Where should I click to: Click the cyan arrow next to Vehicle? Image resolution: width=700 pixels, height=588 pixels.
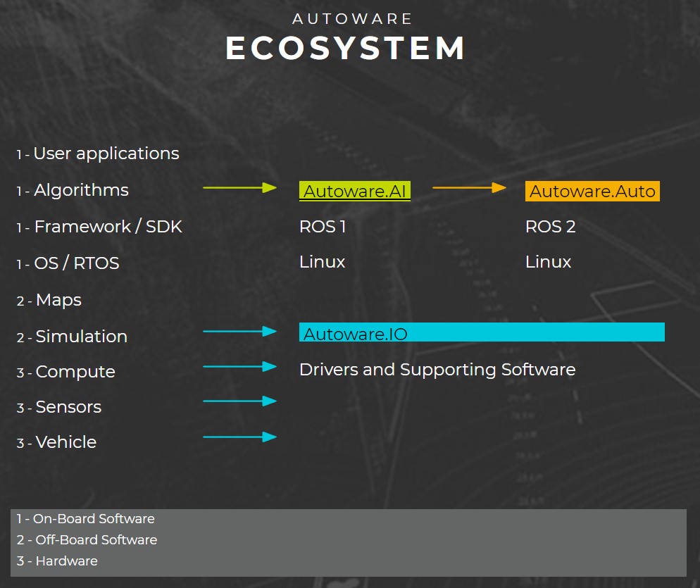(x=239, y=437)
